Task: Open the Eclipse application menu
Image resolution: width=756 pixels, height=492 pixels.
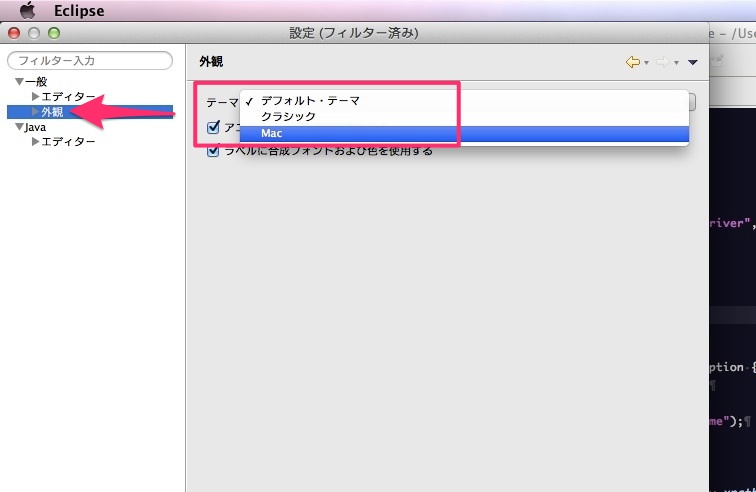Action: 79,11
